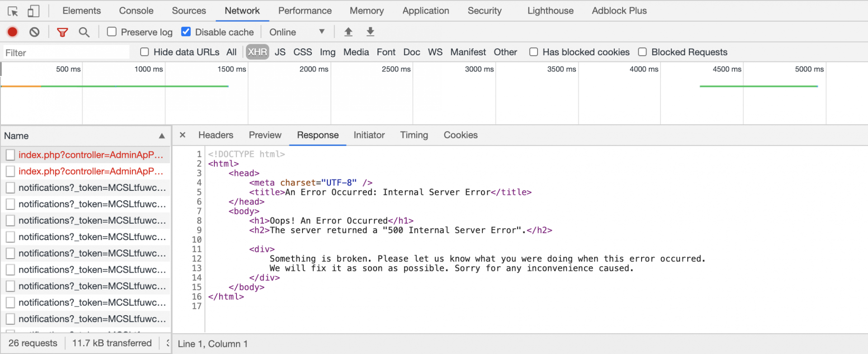
Task: Close the request details pane
Action: pyautogui.click(x=183, y=135)
